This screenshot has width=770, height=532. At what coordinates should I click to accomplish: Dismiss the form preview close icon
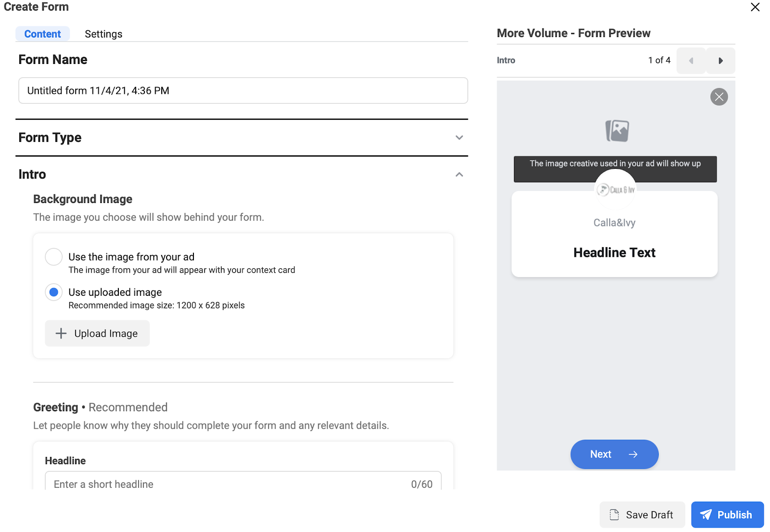click(x=719, y=97)
